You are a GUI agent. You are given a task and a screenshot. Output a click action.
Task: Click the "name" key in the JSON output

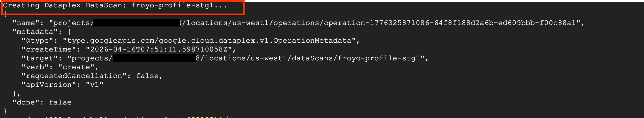pyautogui.click(x=26, y=23)
